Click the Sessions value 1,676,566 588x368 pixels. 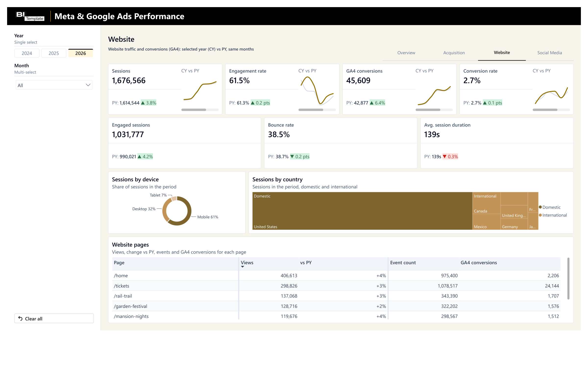pos(129,80)
